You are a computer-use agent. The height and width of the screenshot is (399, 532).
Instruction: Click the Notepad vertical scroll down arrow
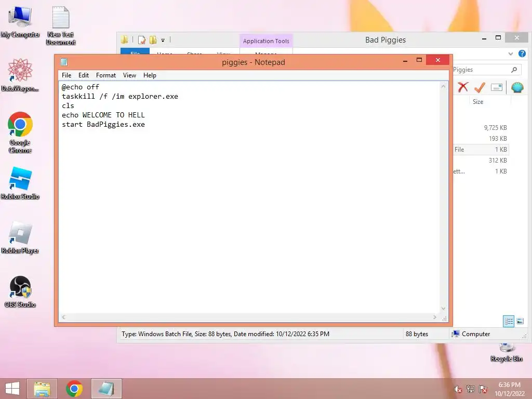pyautogui.click(x=444, y=309)
